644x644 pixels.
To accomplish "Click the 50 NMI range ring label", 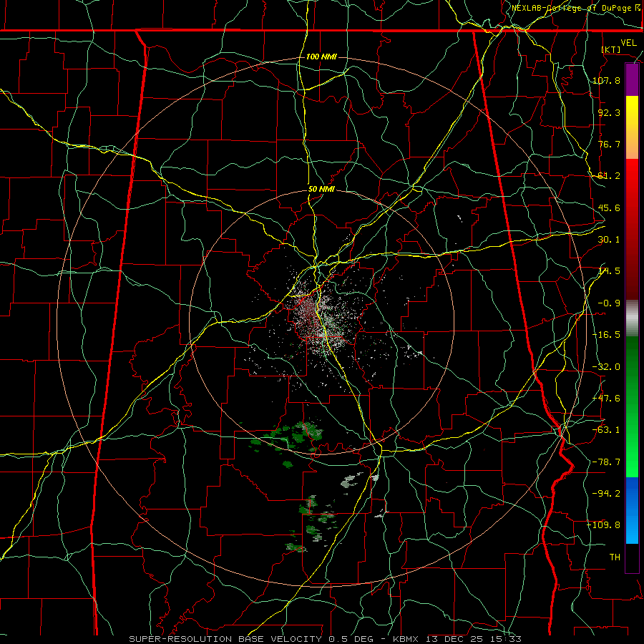I will (321, 189).
